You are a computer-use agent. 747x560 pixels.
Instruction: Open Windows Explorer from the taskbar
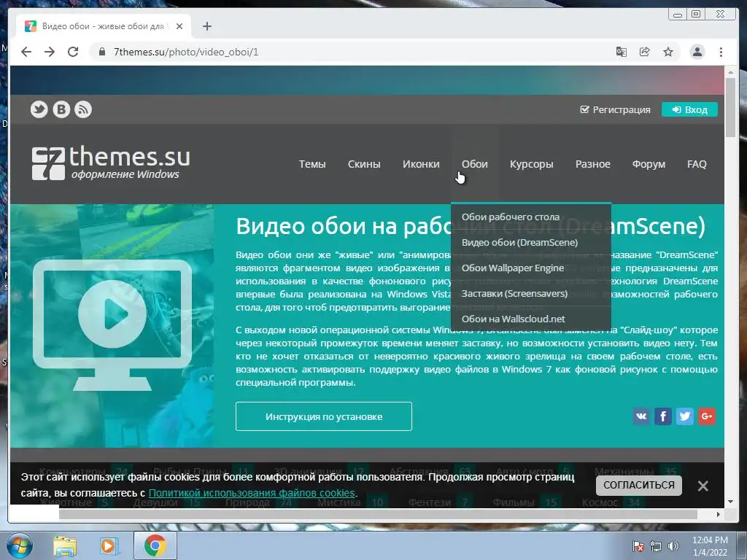pyautogui.click(x=65, y=545)
